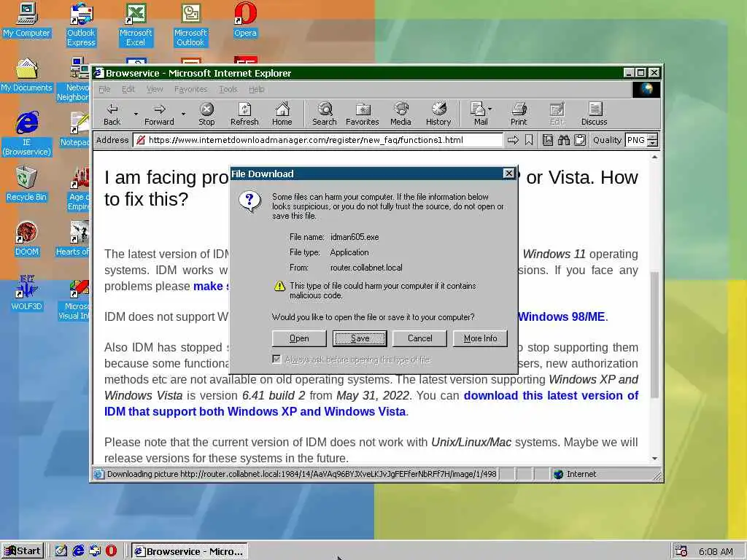Select Microsoft Excel desktop icon
This screenshot has width=747, height=560.
pyautogui.click(x=136, y=25)
